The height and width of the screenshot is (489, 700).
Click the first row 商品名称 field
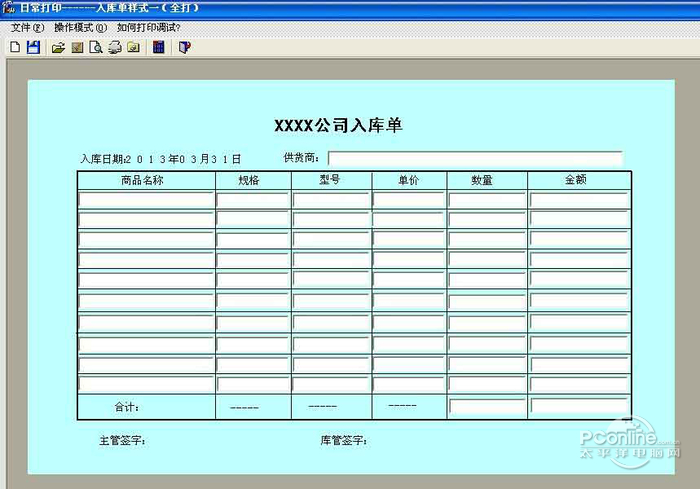click(146, 200)
